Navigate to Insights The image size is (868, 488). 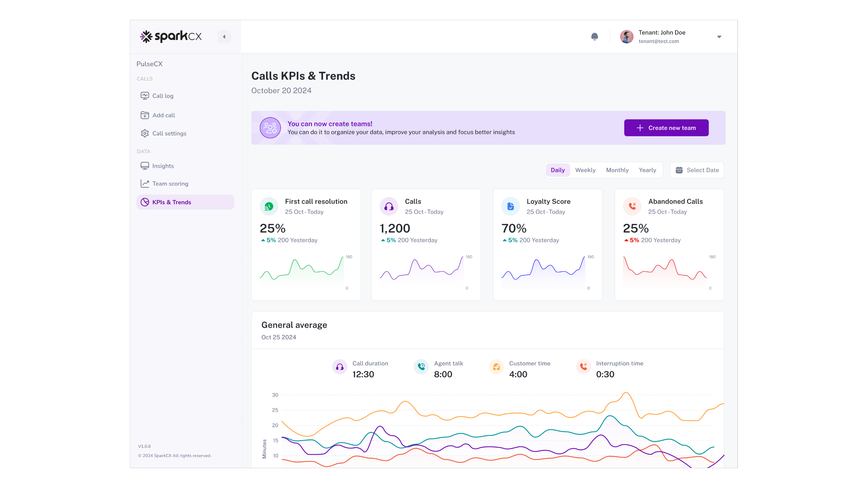pyautogui.click(x=185, y=166)
